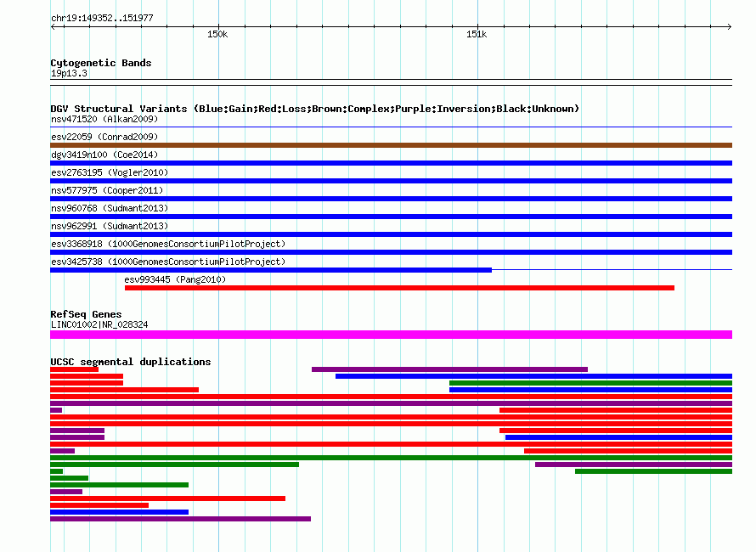The image size is (756, 552).
Task: Select the blue bar under nsv960768
Action: pos(391,217)
